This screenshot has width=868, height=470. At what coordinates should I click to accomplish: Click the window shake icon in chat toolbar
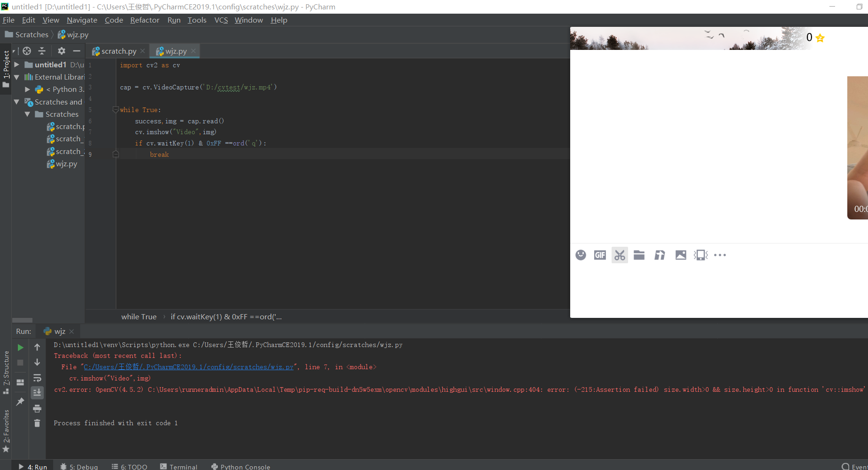(x=701, y=255)
